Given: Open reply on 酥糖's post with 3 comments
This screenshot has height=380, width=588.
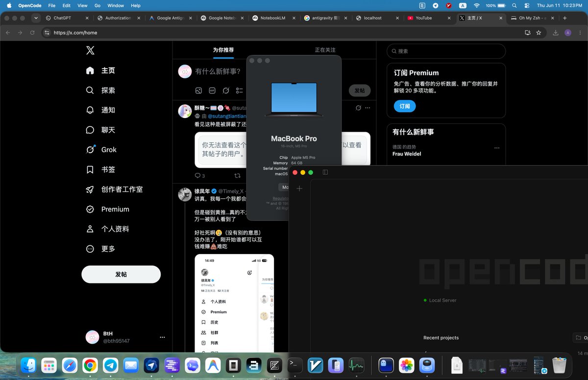Looking at the screenshot, I should pos(199,176).
